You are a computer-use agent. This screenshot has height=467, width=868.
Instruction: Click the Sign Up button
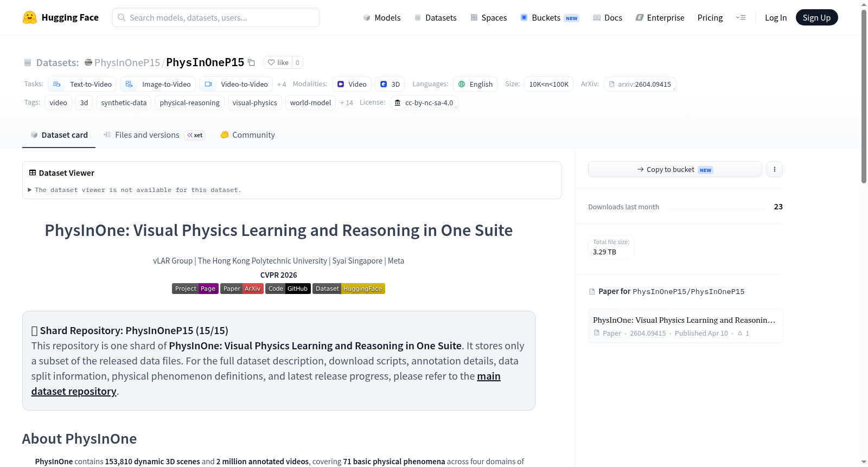(816, 17)
